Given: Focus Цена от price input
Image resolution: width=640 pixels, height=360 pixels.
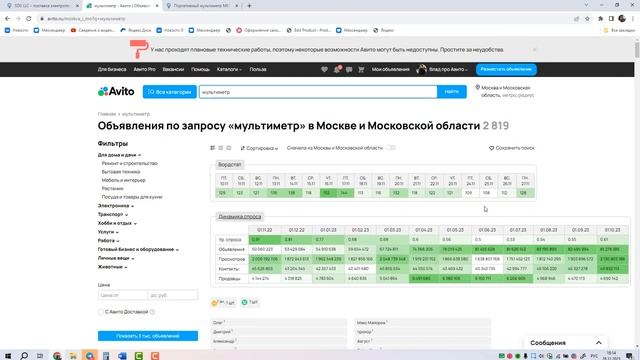Looking at the screenshot, I should (x=123, y=295).
